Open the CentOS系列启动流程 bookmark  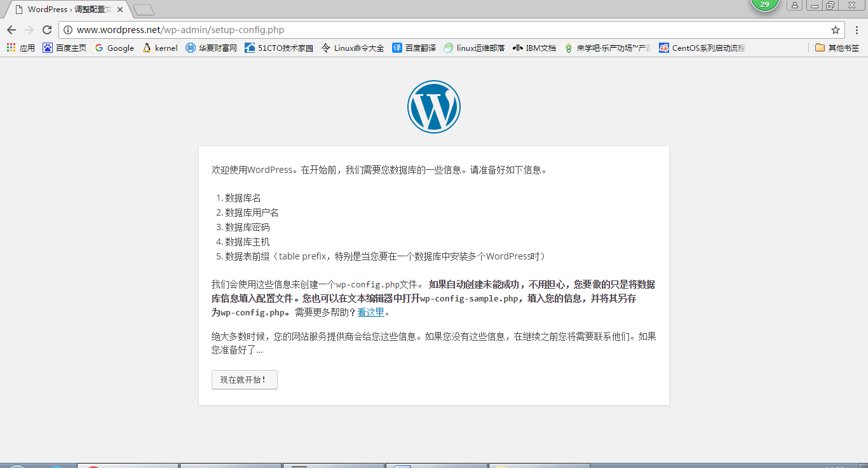[702, 48]
